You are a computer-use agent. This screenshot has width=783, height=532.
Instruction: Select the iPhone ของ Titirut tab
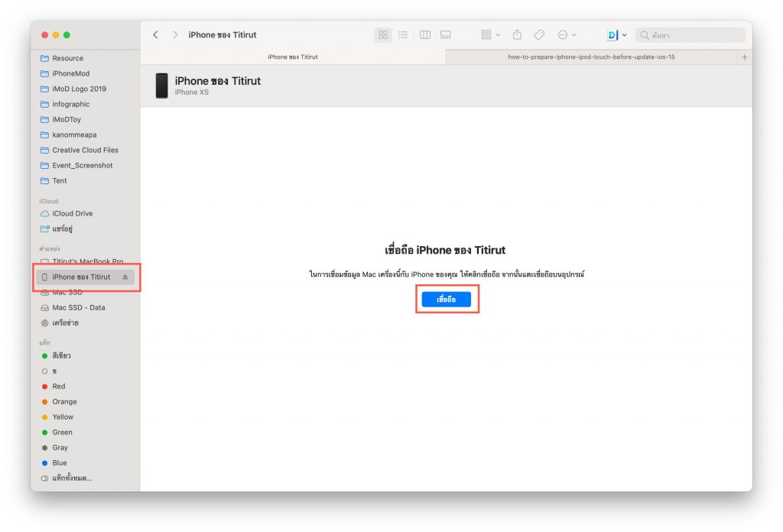(x=293, y=57)
